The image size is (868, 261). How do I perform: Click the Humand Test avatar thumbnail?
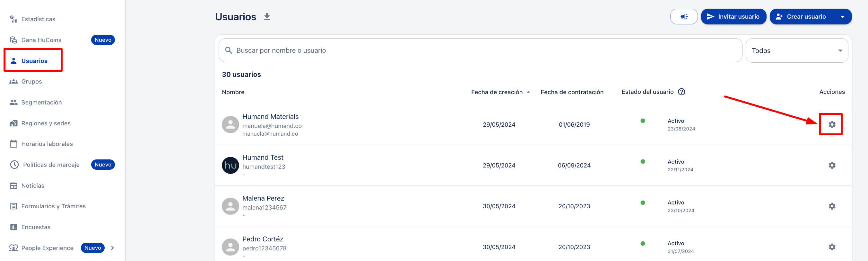[x=230, y=165]
